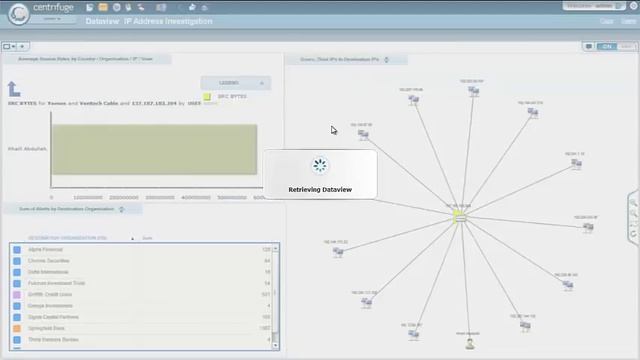Click the icon next to Sum of Alerts title
Screen dimensions: 640x360
121,209
